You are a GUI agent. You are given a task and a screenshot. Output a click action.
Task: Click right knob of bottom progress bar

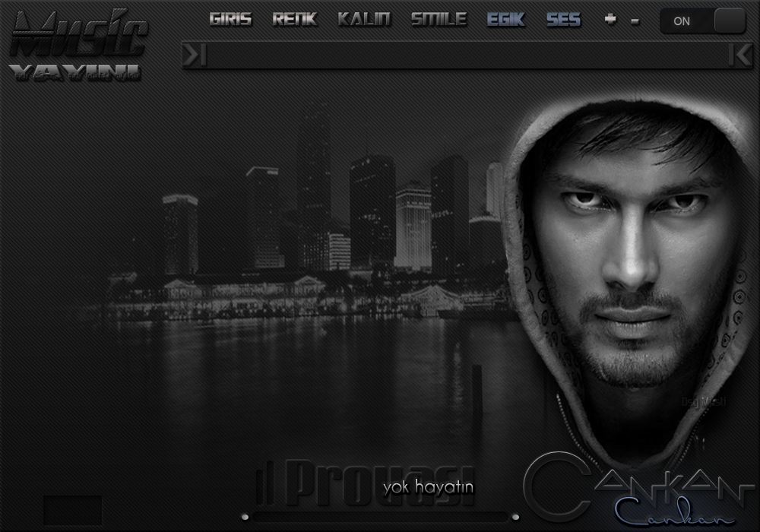515,518
